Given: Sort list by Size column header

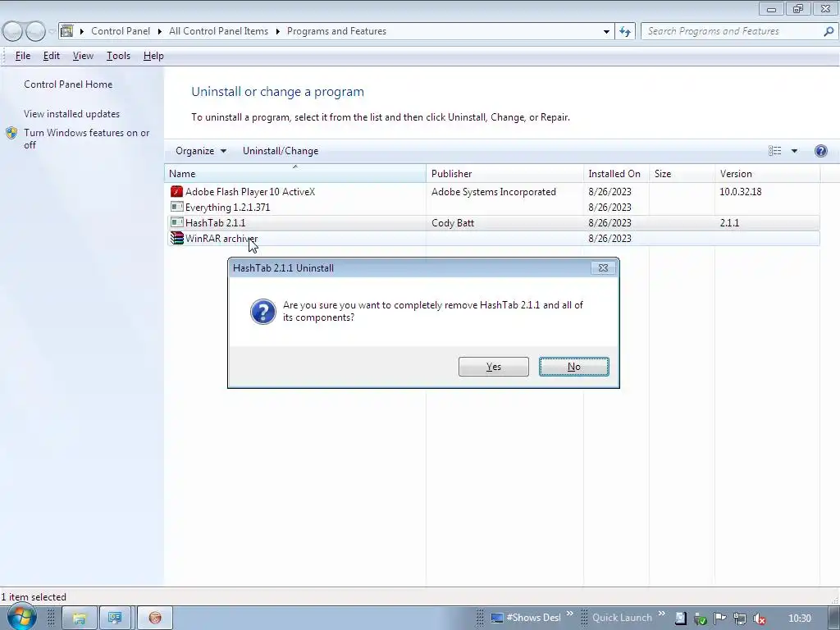Looking at the screenshot, I should click(682, 174).
